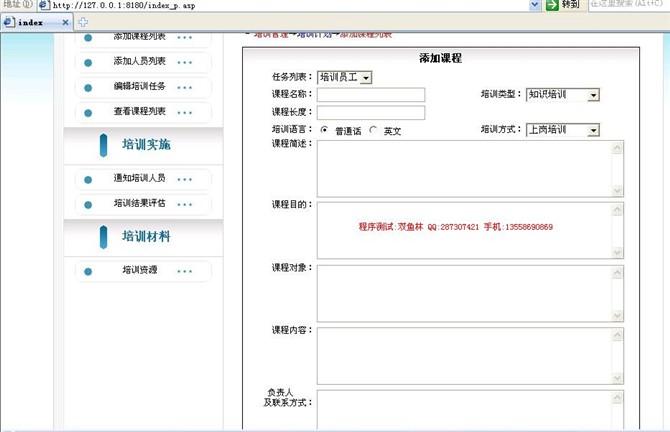Select the 英文 radio button
This screenshot has width=670, height=432.
(373, 129)
